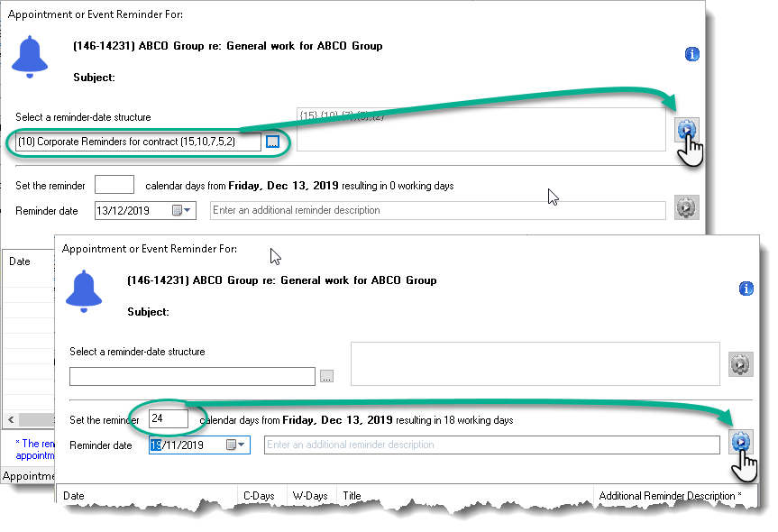This screenshot has height=532, width=778.
Task: Click the blue info icon in the front reminder window
Action: pos(746,289)
